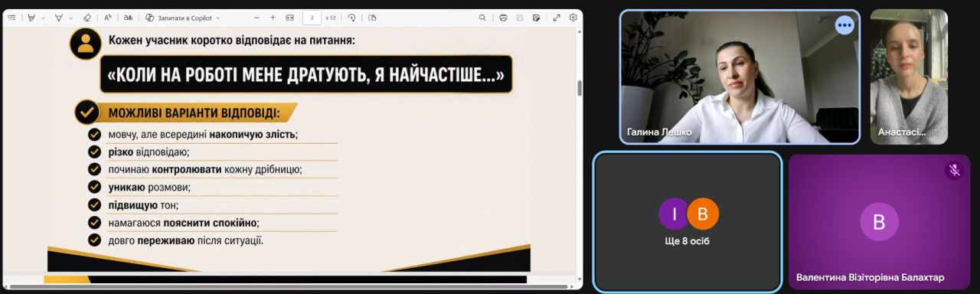Open the Ще 8 осіб participants tile
The height and width of the screenshot is (294, 980).
click(x=688, y=221)
